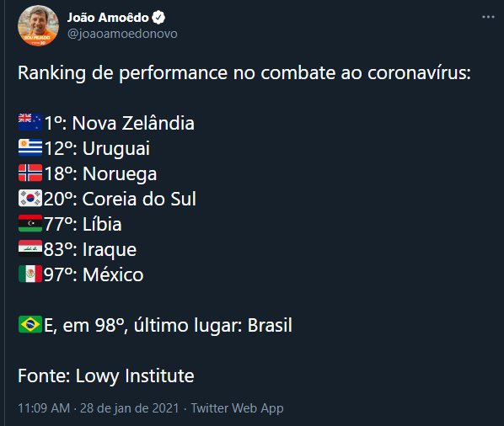
Task: Click the Norway flag emoji
Action: point(30,173)
